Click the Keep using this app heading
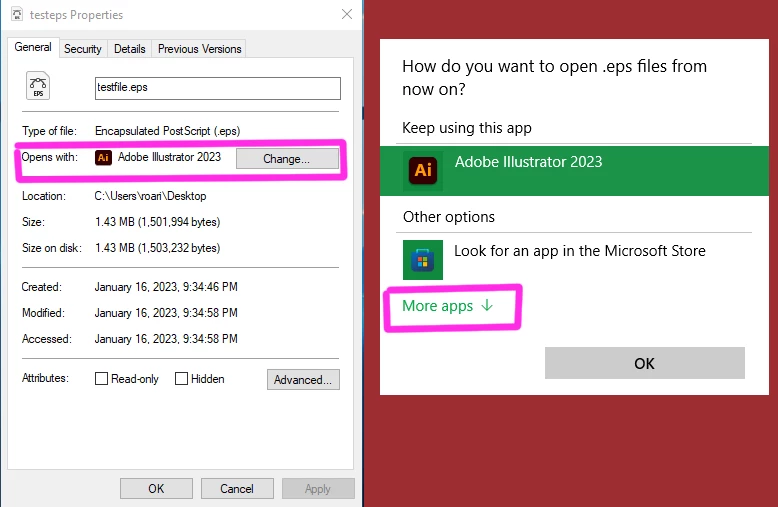Screen dimensions: 778x507 [467, 128]
